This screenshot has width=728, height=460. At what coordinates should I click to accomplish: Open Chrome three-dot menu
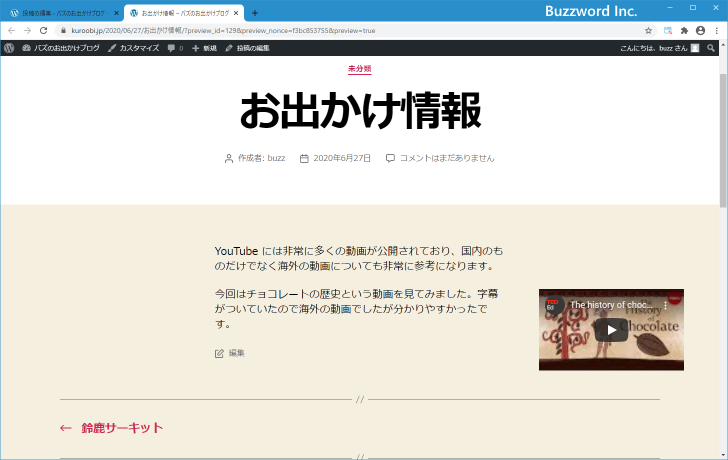click(x=717, y=31)
